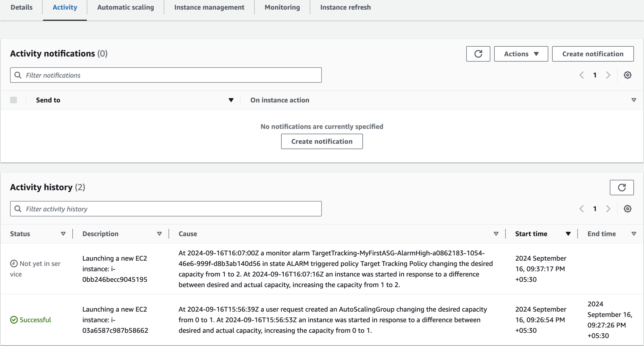The width and height of the screenshot is (644, 346).
Task: Sort by End time column arrow
Action: click(x=634, y=234)
